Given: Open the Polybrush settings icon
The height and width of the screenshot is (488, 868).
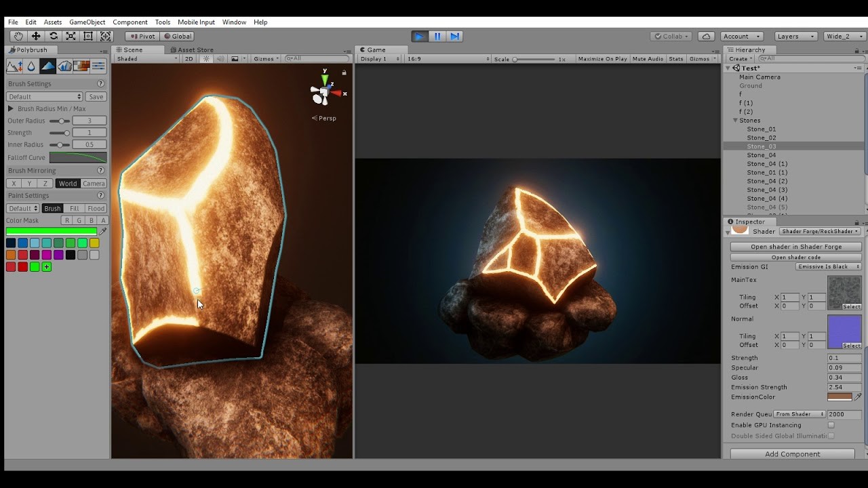Looking at the screenshot, I should [x=98, y=66].
